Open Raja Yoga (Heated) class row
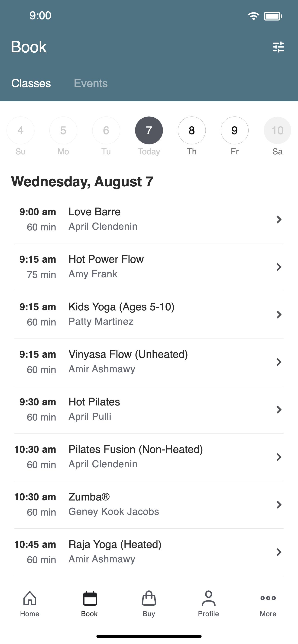Viewport: 298px width, 644px height. (149, 552)
